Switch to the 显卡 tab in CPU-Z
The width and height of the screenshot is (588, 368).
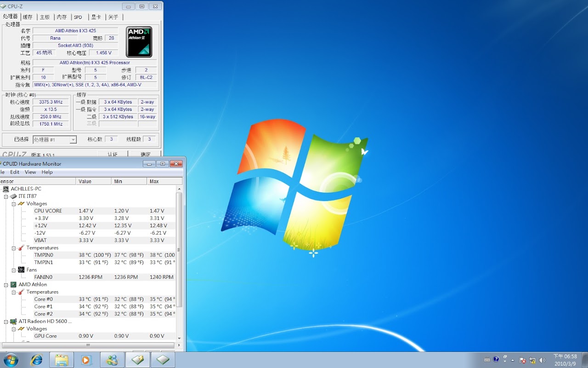coord(96,17)
